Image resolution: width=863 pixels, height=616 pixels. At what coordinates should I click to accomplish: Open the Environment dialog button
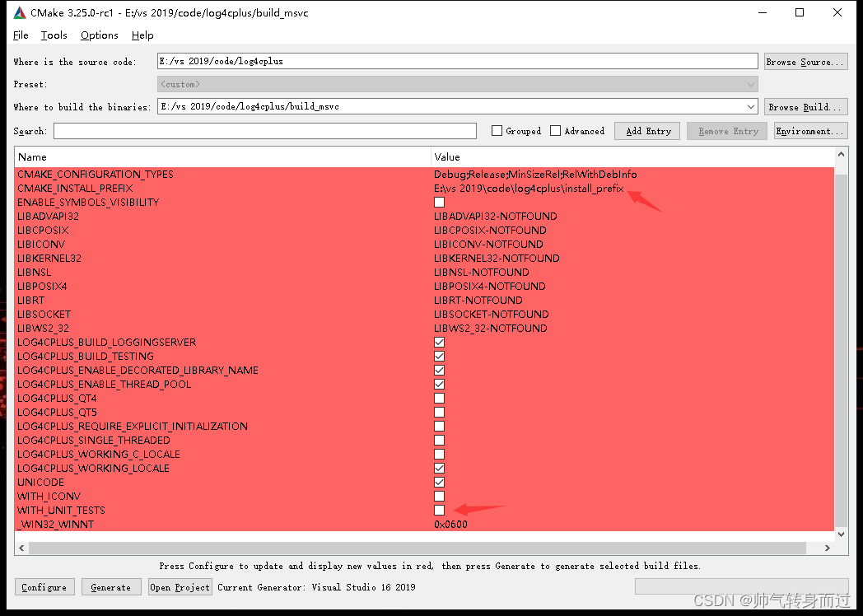[x=811, y=131]
